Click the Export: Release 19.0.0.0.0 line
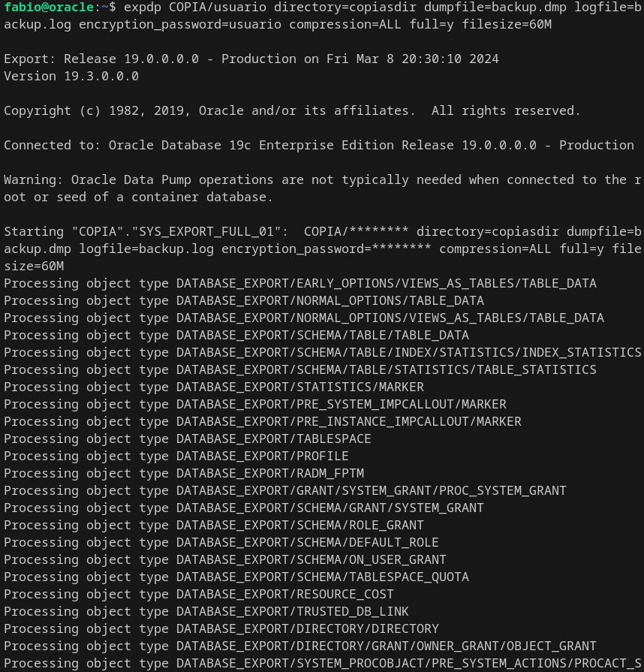Screen dimensions: 644x672 251,59
